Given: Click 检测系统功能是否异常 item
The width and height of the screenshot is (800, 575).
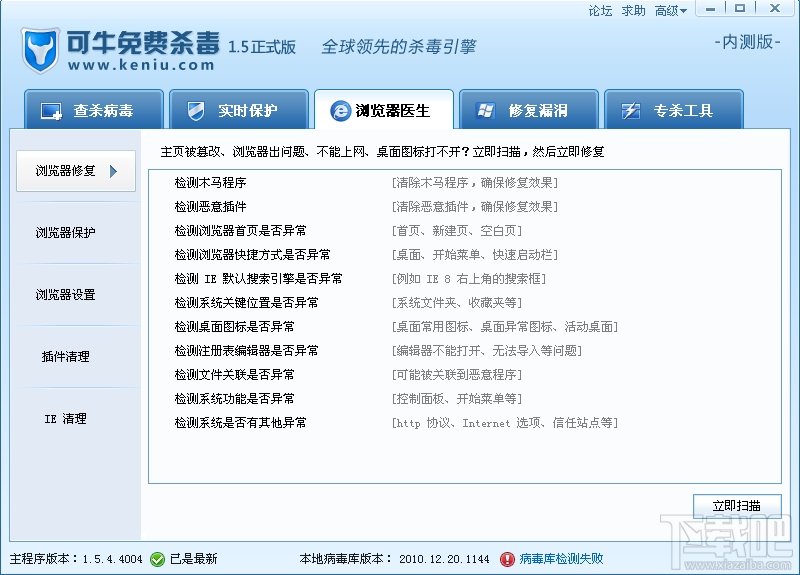Looking at the screenshot, I should pos(234,398).
